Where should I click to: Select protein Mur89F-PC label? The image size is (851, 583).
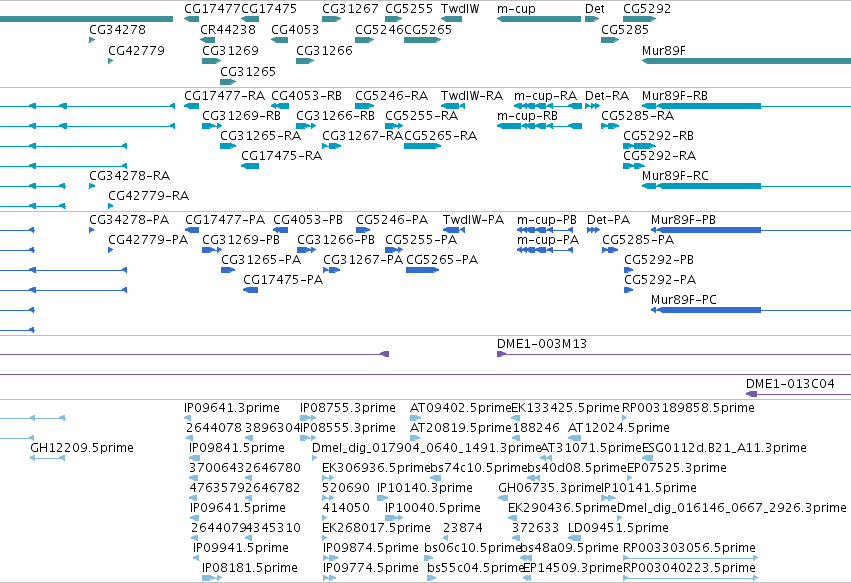(x=684, y=300)
